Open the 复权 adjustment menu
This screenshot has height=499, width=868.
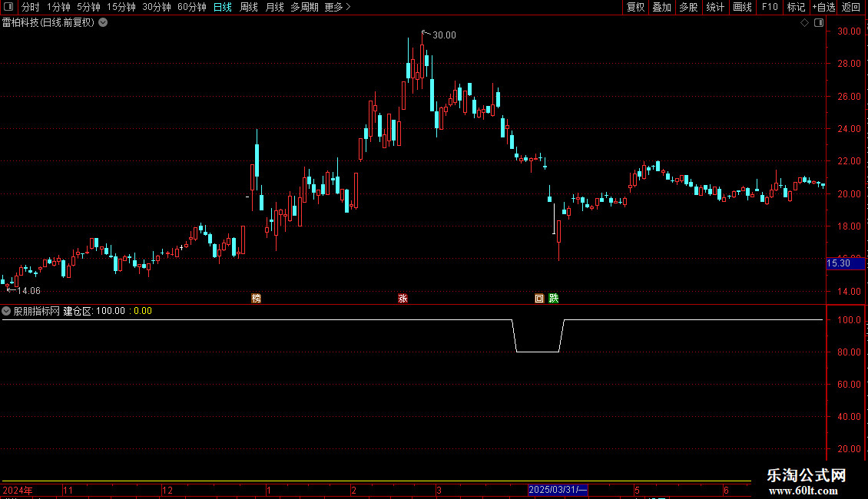635,7
